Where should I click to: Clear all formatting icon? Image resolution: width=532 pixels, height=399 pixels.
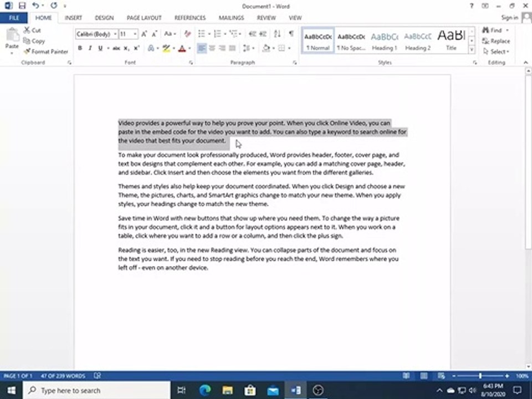pyautogui.click(x=187, y=34)
